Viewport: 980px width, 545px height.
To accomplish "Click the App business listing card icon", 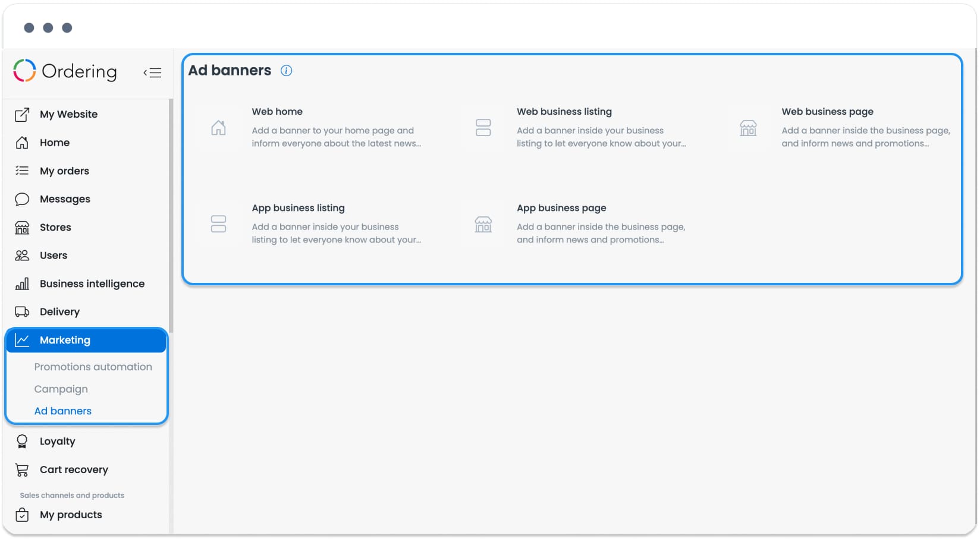I will (218, 224).
